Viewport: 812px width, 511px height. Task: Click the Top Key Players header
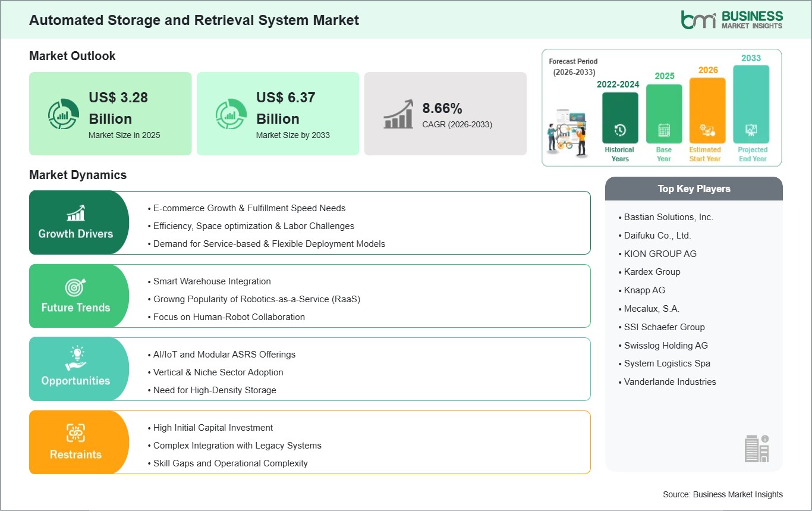pyautogui.click(x=694, y=189)
